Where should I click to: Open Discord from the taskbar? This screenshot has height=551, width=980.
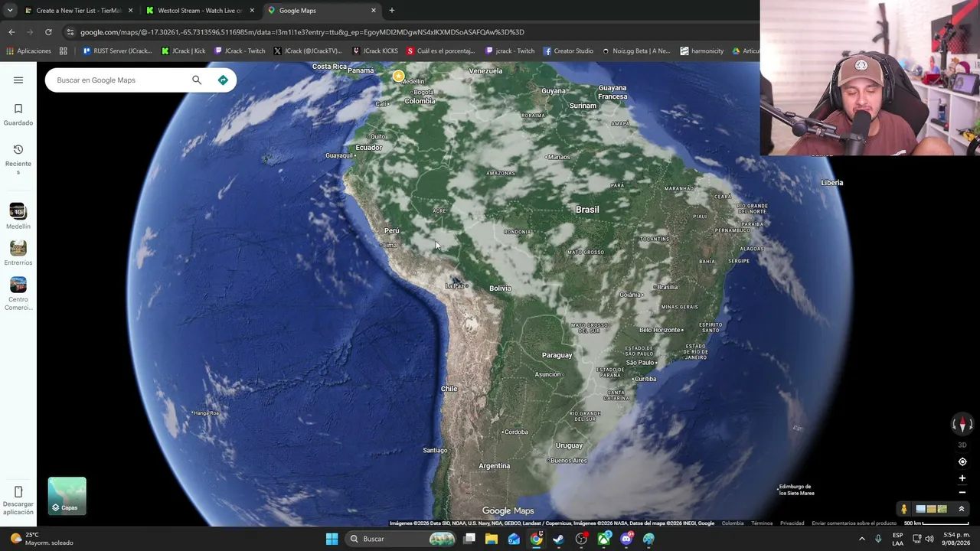[626, 539]
